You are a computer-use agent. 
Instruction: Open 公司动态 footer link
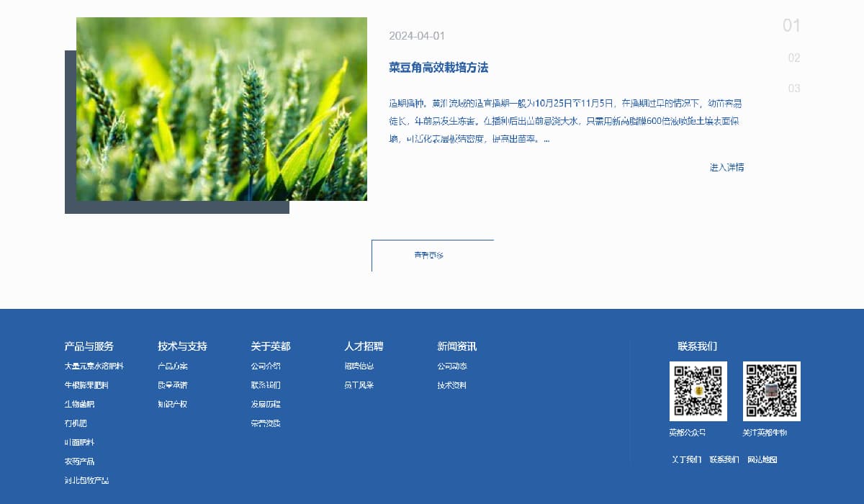(x=452, y=366)
